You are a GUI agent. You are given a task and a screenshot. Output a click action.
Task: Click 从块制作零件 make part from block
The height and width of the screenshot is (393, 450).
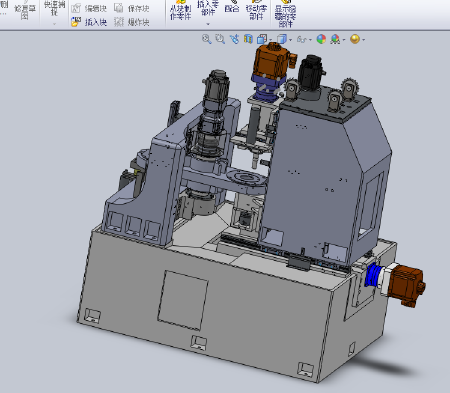pyautogui.click(x=180, y=11)
